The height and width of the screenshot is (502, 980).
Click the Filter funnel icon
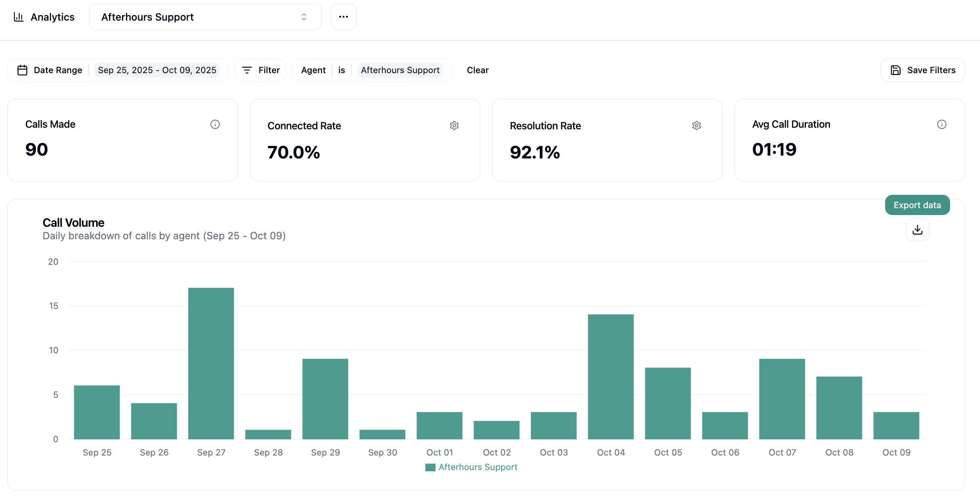point(248,70)
